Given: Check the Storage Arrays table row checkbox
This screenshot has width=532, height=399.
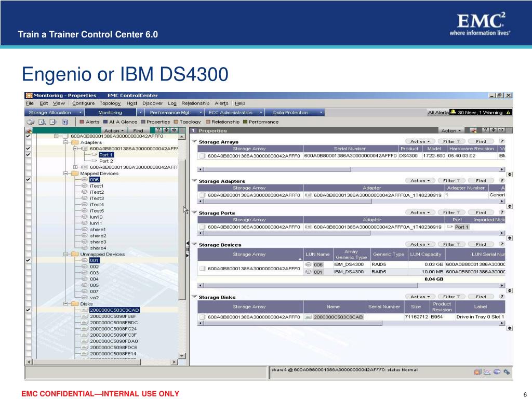Looking at the screenshot, I should pos(203,156).
